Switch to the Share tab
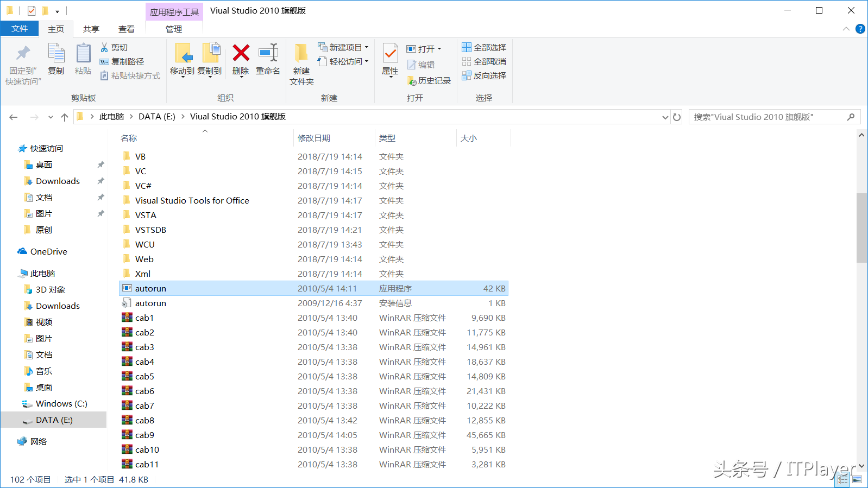The width and height of the screenshot is (868, 488). [x=91, y=29]
